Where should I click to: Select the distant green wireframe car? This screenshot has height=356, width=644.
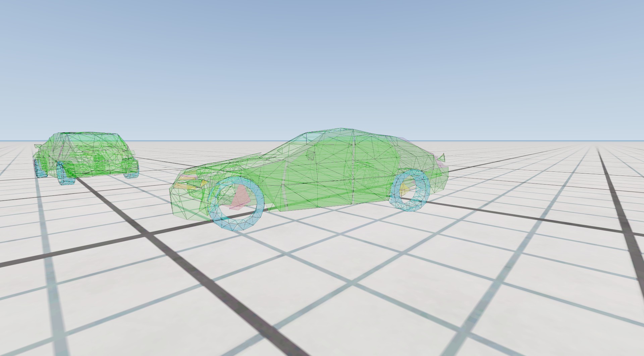pos(86,158)
